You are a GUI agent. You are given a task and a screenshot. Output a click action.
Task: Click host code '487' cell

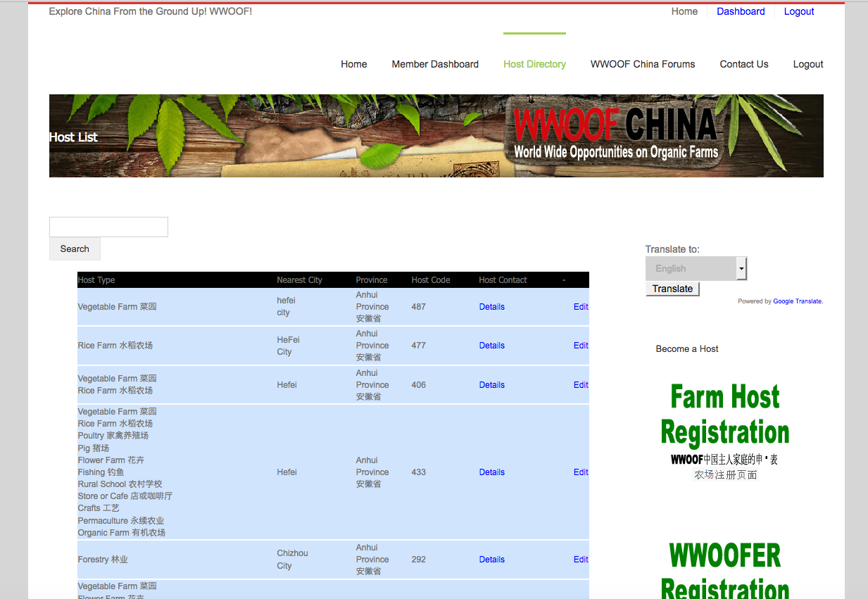(418, 307)
